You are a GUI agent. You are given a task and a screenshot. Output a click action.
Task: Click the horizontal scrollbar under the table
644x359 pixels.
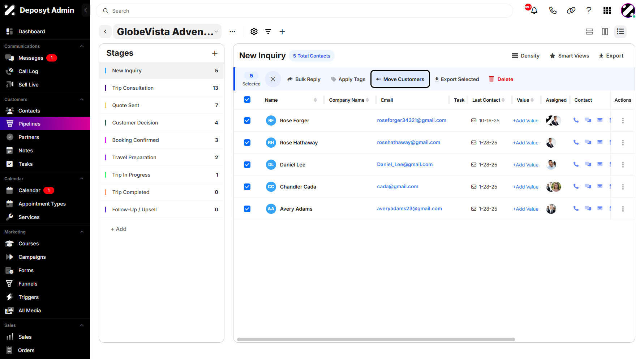coord(376,339)
